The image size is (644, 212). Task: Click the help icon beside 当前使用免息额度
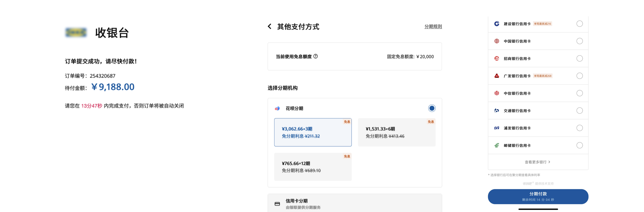coord(316,56)
